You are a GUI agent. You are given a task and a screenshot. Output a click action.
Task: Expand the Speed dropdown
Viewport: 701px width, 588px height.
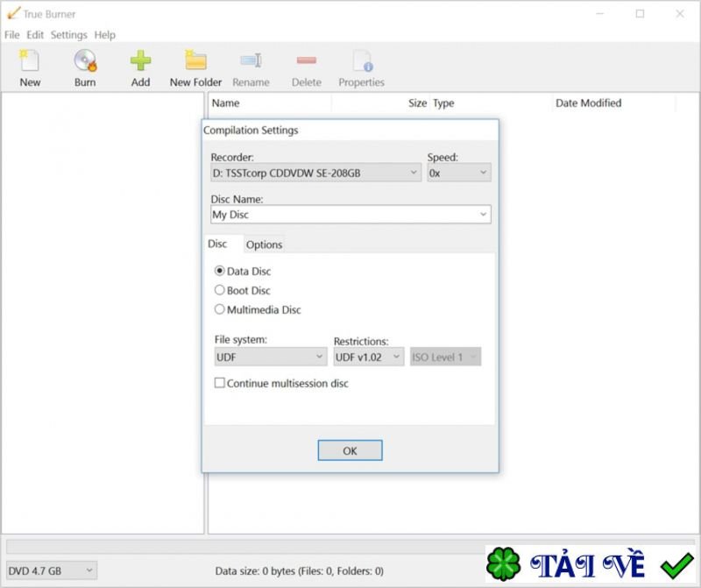point(459,173)
